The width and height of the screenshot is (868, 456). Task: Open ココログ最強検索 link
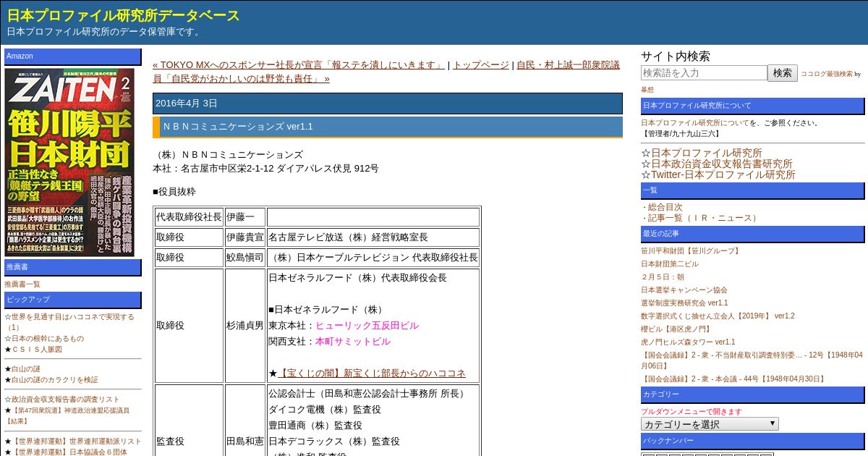(827, 74)
